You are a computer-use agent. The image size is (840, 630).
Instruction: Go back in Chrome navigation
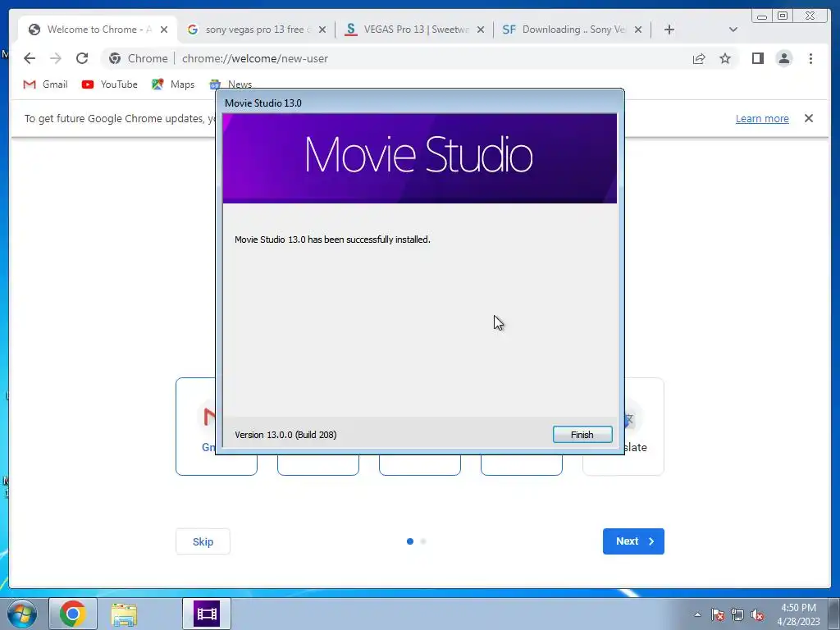coord(30,58)
